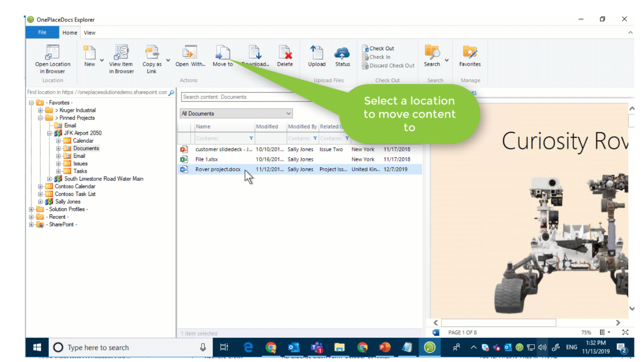Screen dimensions: 644x362
Task: Open the Search dropdown arrow
Action: 447,60
